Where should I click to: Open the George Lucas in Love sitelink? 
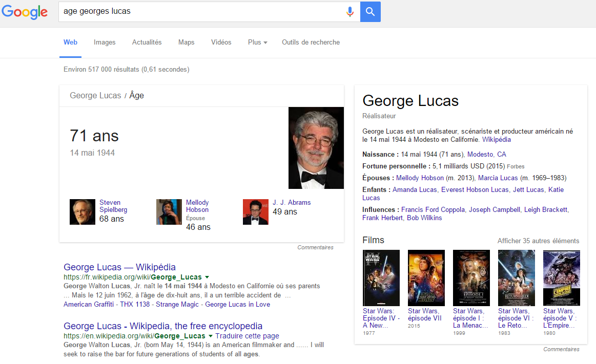pos(238,305)
